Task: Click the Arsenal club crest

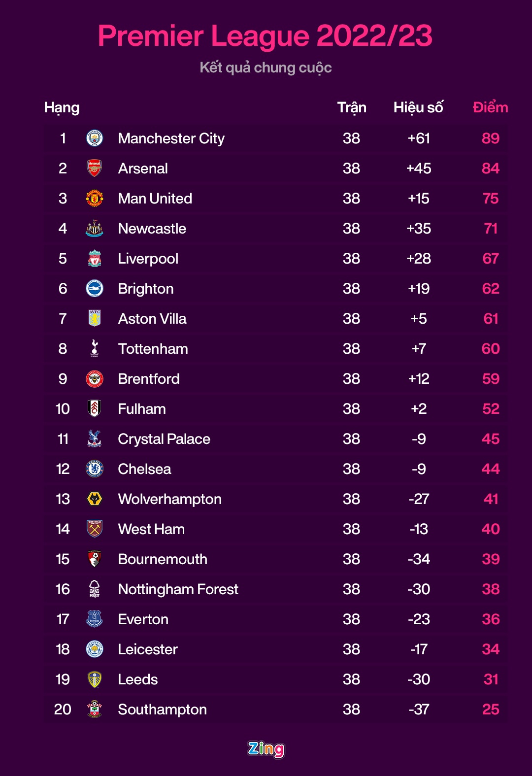Action: coord(95,169)
